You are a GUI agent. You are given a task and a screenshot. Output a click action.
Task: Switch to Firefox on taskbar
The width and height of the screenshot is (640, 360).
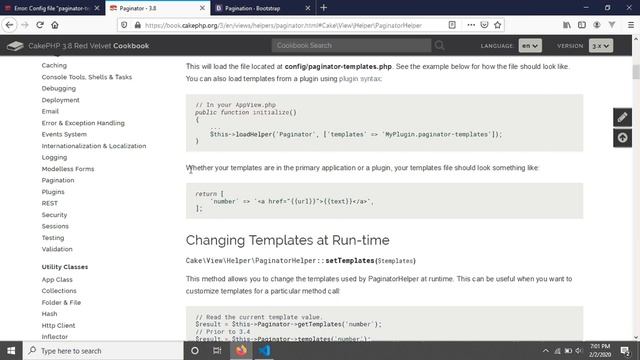tap(241, 351)
